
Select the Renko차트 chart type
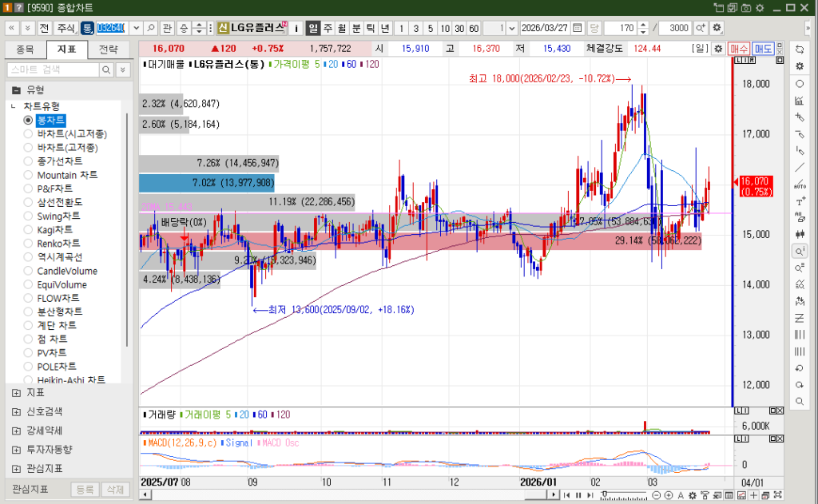pos(28,244)
